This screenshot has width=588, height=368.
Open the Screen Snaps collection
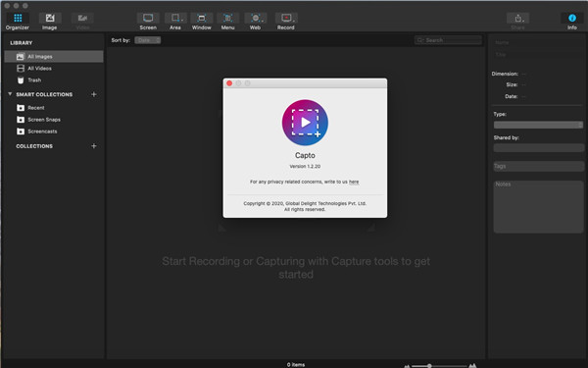(x=54, y=120)
